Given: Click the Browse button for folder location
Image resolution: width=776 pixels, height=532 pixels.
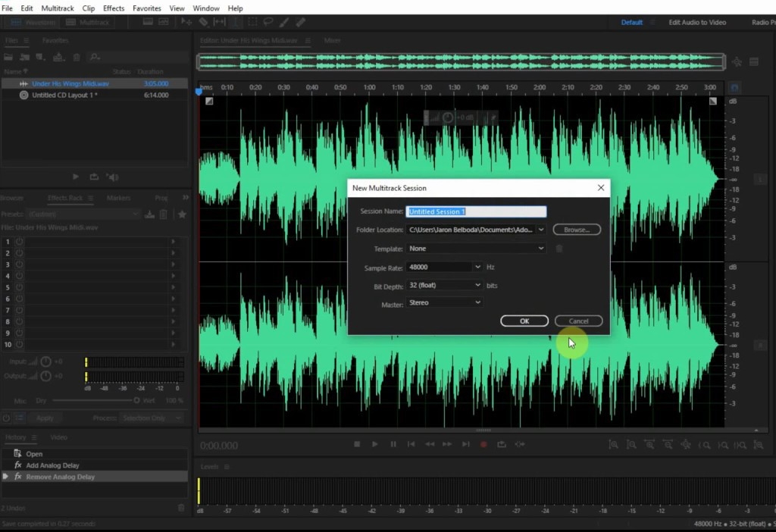Looking at the screenshot, I should point(577,230).
